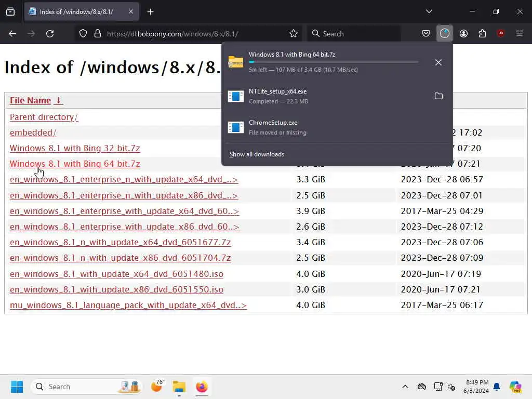532x399 pixels.
Task: Open the tracking protection shield icon
Action: tap(83, 34)
